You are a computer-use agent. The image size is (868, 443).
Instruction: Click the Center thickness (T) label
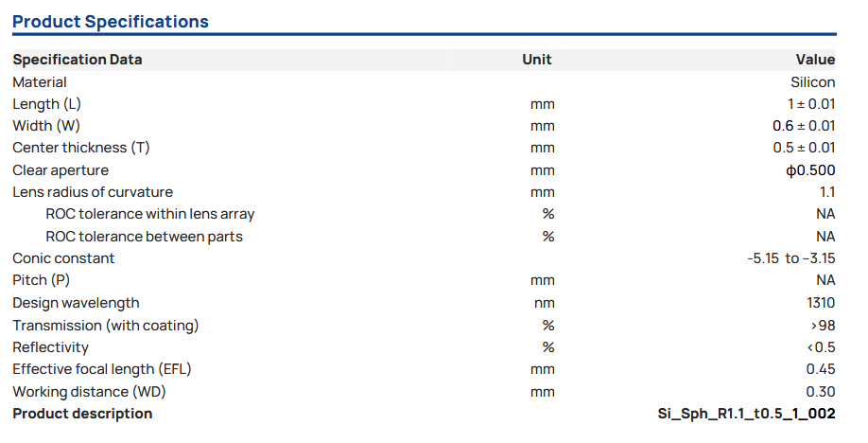(x=81, y=148)
